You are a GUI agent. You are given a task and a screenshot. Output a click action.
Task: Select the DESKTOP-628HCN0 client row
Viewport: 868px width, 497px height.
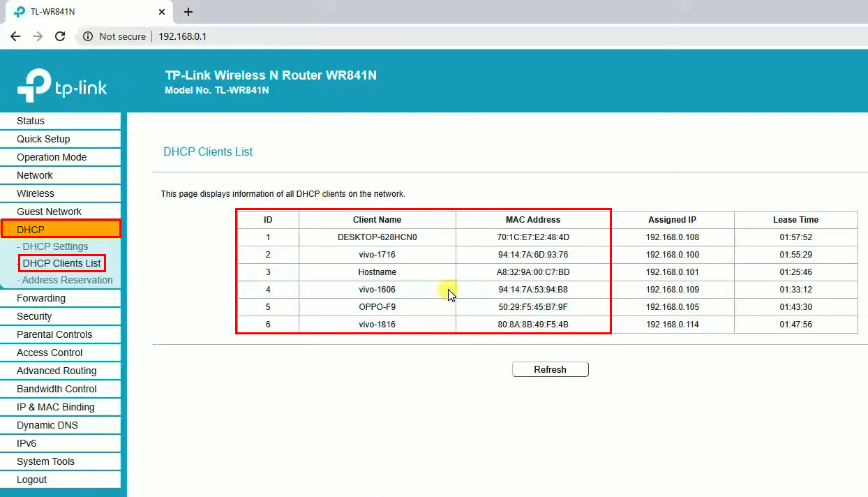coord(377,237)
